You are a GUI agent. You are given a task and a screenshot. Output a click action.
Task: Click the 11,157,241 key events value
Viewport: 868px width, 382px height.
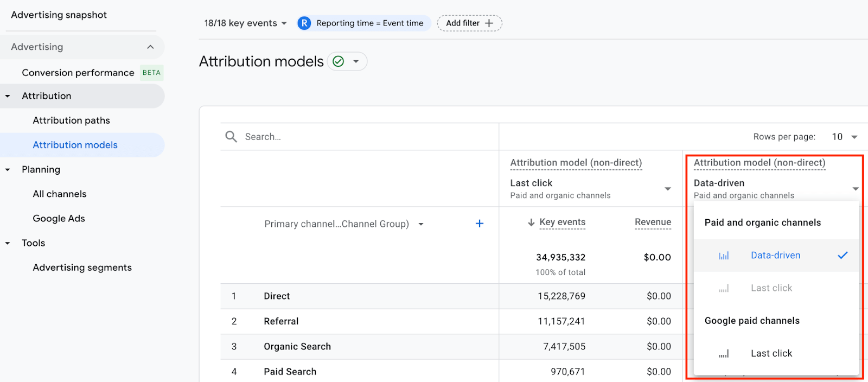(x=561, y=321)
